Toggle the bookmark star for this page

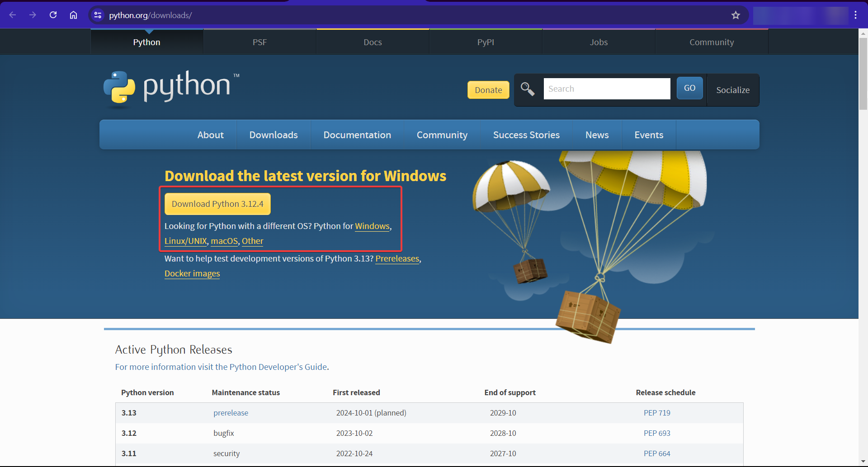pyautogui.click(x=736, y=15)
